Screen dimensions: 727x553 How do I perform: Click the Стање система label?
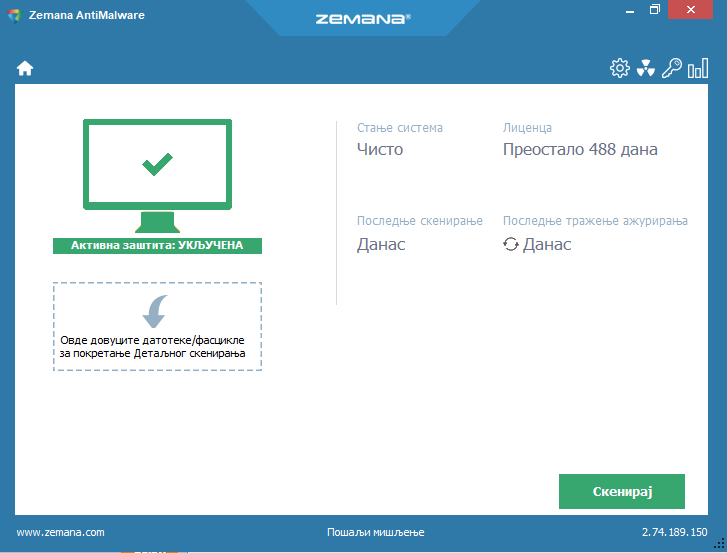pos(400,128)
